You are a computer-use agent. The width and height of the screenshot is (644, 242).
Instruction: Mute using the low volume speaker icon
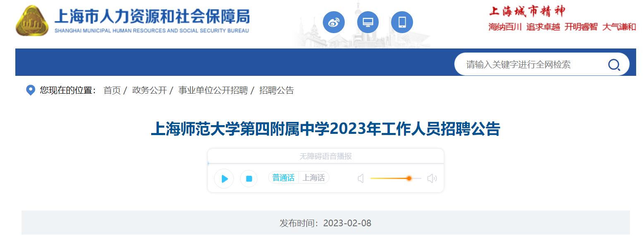click(x=360, y=179)
